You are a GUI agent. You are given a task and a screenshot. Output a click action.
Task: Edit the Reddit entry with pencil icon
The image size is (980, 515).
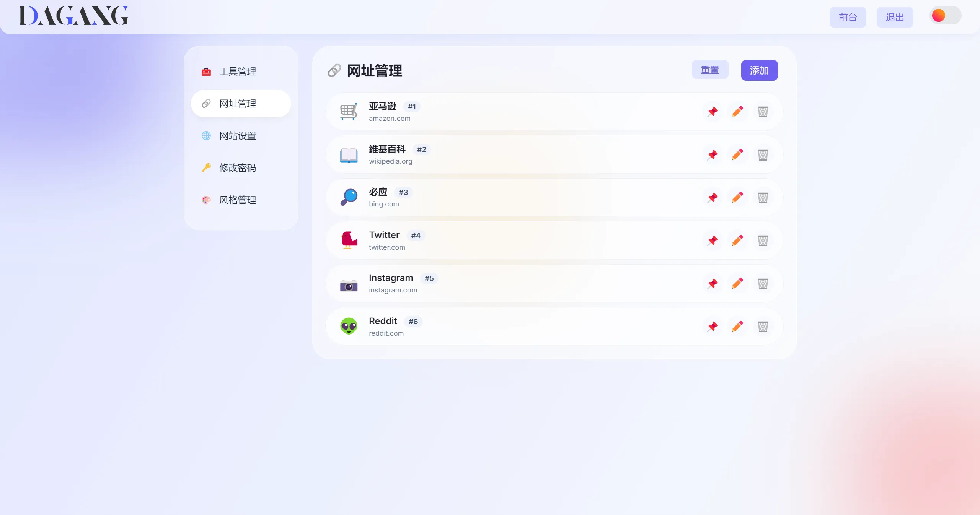(x=737, y=327)
